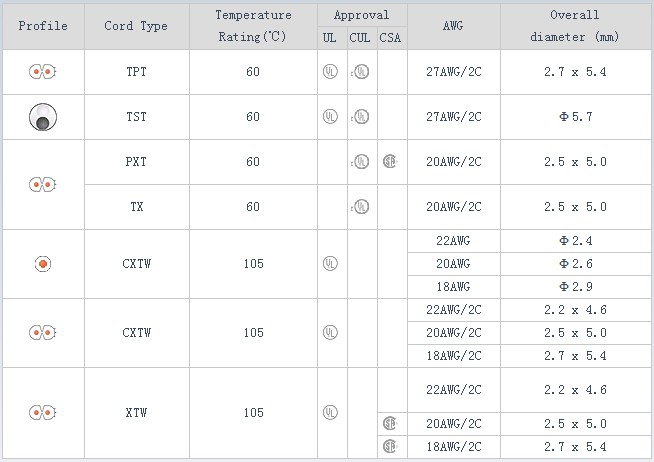Screen dimensions: 654x462
Task: Click the twin-conductor CXTW profile icon
Action: (x=42, y=332)
